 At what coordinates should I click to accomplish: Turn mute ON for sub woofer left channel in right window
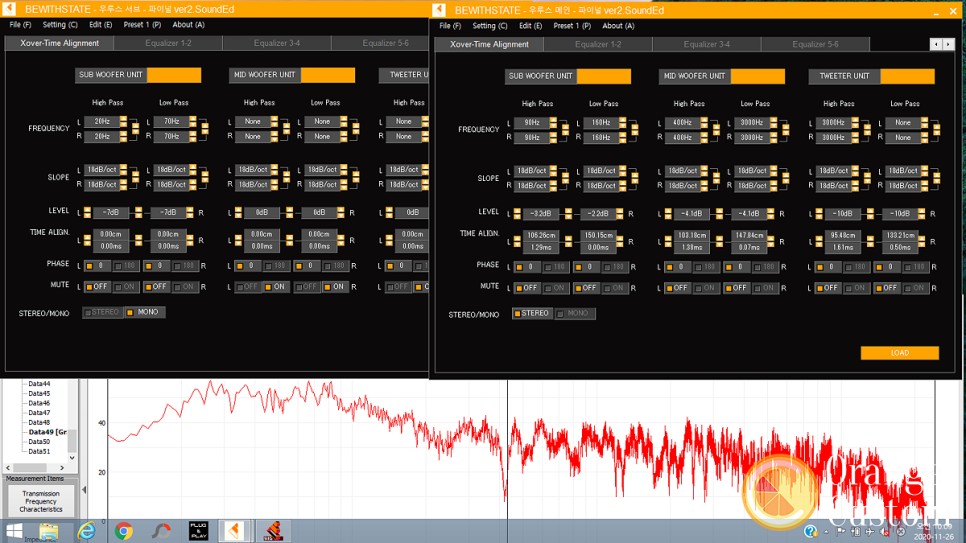tap(555, 288)
